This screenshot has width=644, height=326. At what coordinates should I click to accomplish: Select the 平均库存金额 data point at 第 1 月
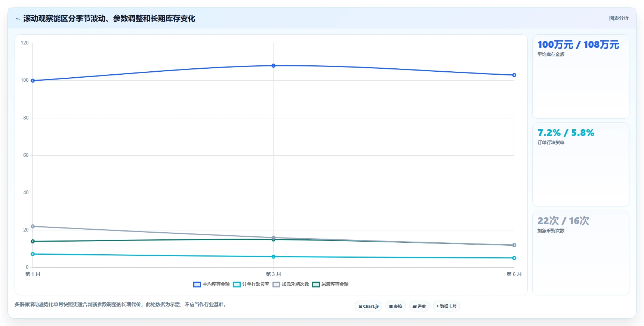coord(33,81)
